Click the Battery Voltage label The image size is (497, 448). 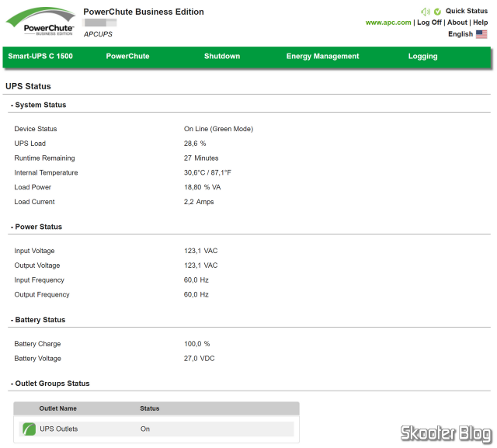pos(37,359)
